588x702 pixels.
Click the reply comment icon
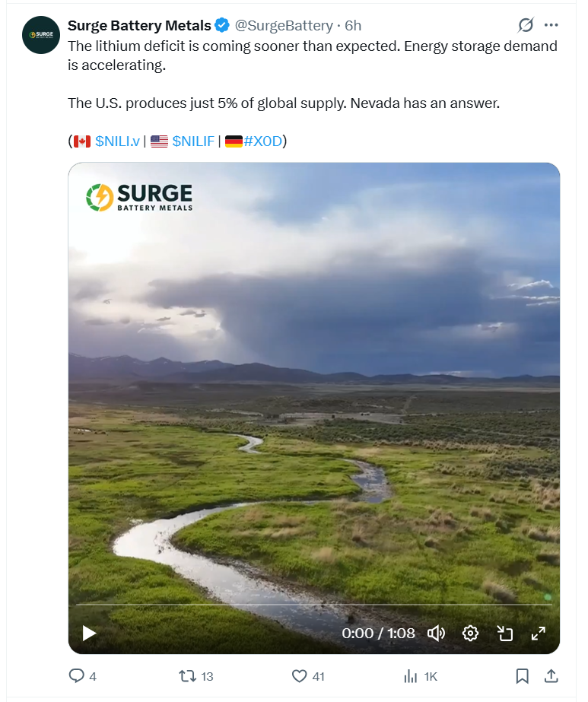tap(77, 675)
